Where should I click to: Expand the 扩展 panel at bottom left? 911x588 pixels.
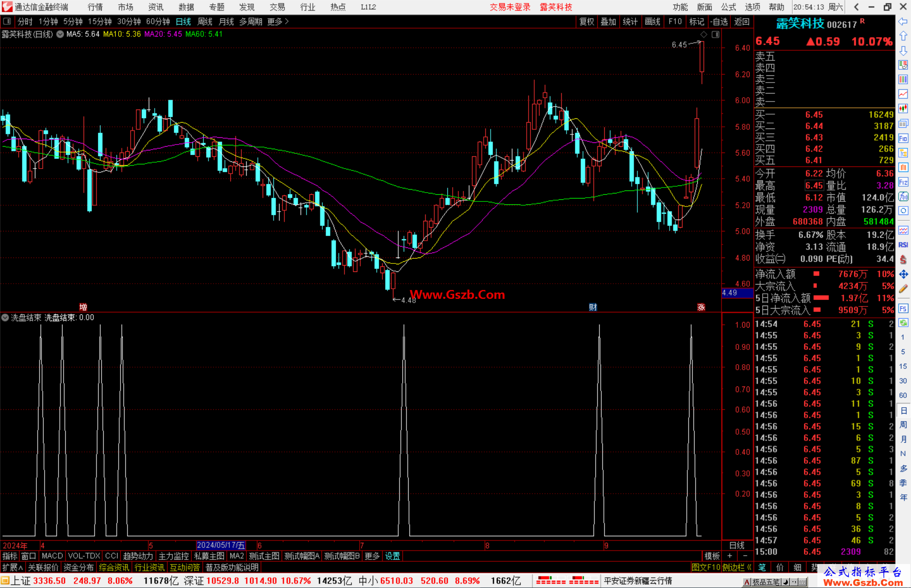pyautogui.click(x=13, y=567)
